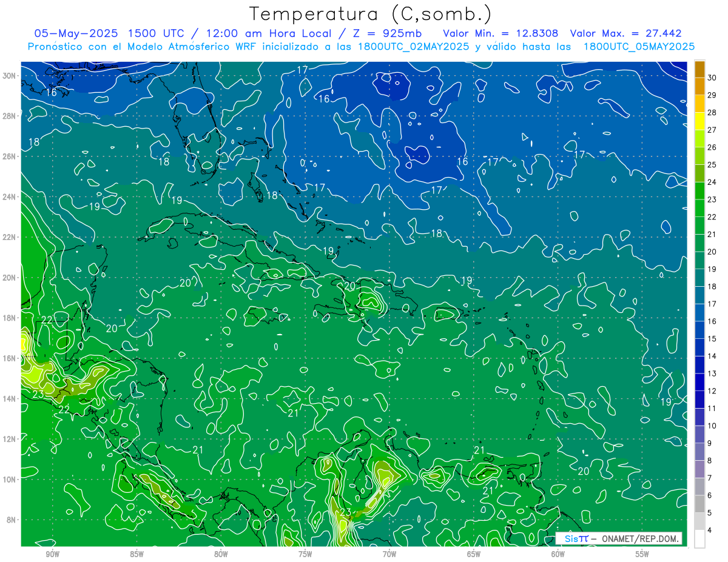This screenshot has width=728, height=562.
Task: Click the colorbar label '12'
Action: click(x=712, y=391)
